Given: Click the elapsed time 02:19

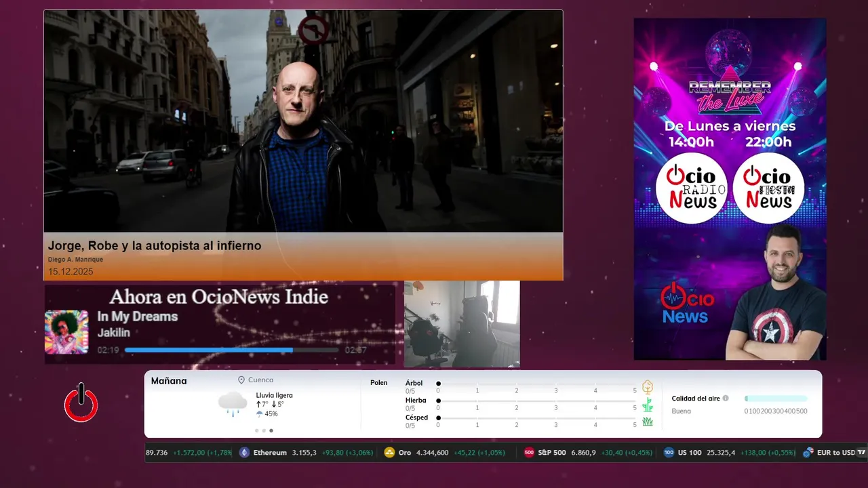Looking at the screenshot, I should [x=108, y=350].
